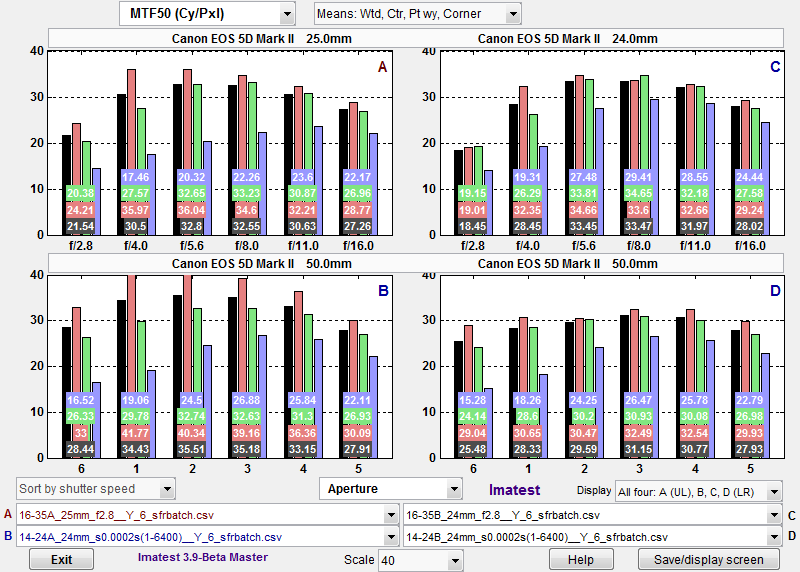Click the Exit button
The width and height of the screenshot is (800, 572).
pos(61,559)
